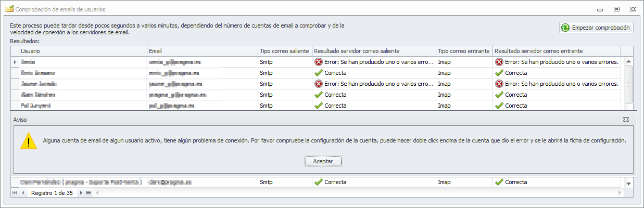This screenshot has height=208, width=644.
Task: Click the second row's outgoing Correcta checkmark
Action: click(319, 73)
